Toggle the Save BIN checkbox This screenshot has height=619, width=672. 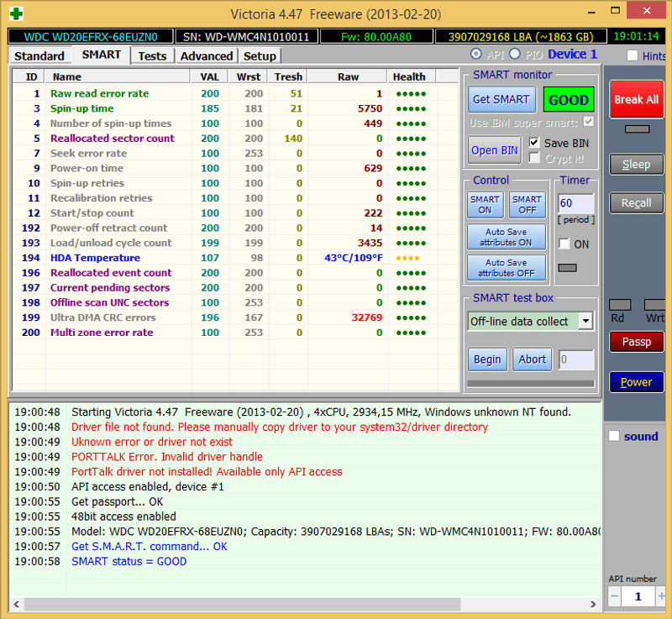pos(534,143)
